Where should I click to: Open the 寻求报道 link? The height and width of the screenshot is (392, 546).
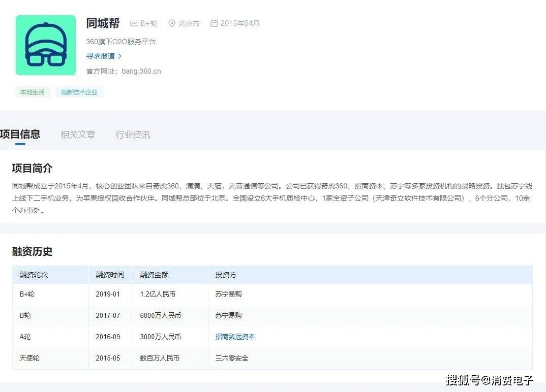click(100, 56)
